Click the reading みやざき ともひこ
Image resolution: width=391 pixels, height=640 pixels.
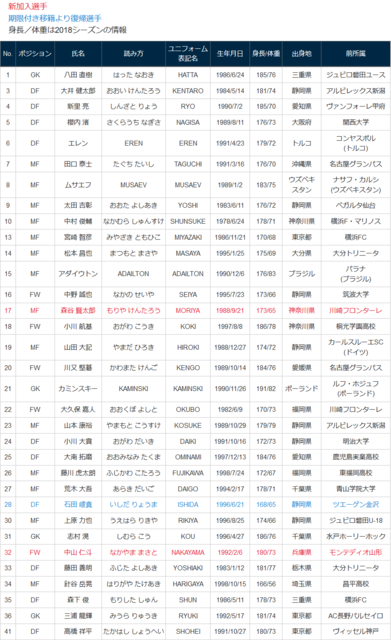133,237
